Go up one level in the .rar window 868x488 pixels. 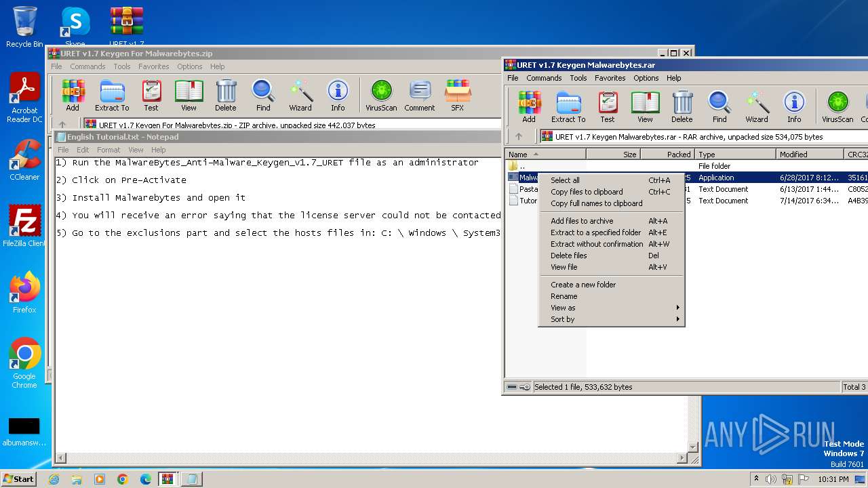click(518, 137)
